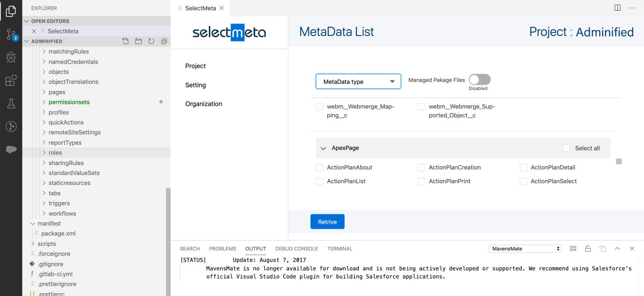Click the Retrive button

pos(328,222)
